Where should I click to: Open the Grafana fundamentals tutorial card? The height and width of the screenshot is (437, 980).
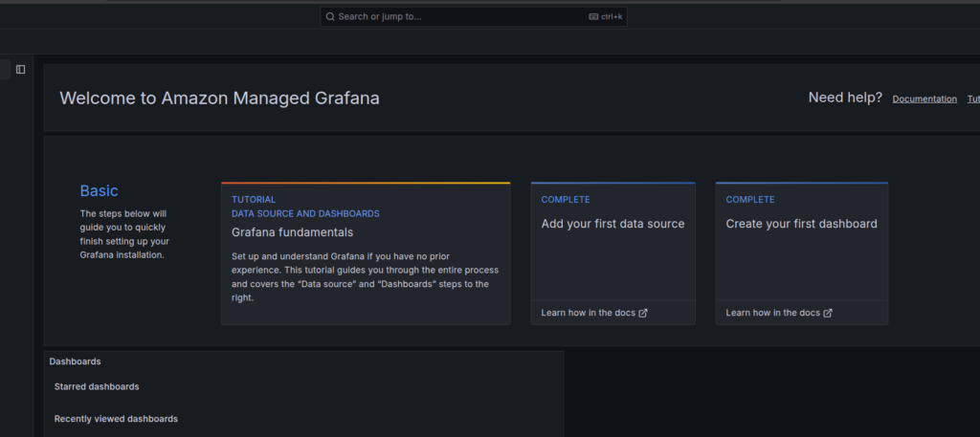365,253
